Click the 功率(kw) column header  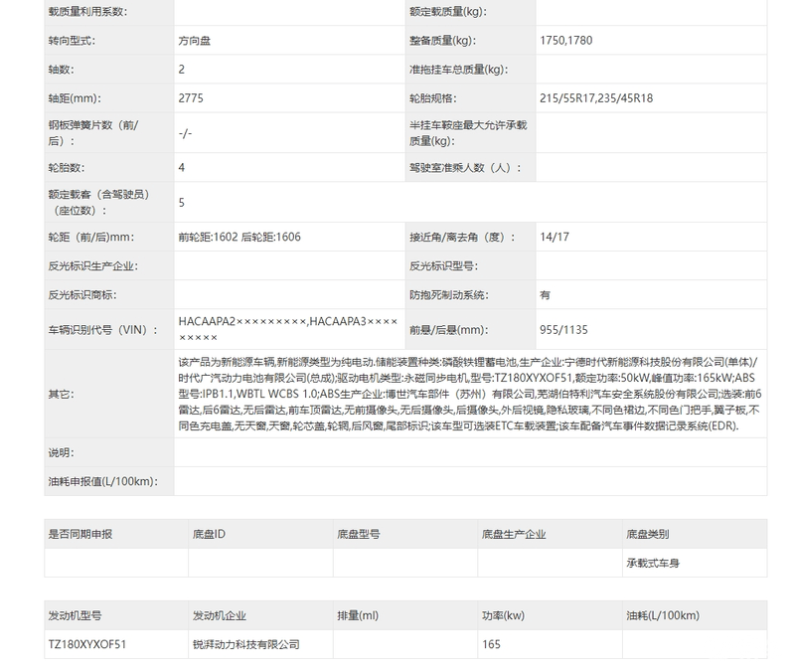[503, 615]
